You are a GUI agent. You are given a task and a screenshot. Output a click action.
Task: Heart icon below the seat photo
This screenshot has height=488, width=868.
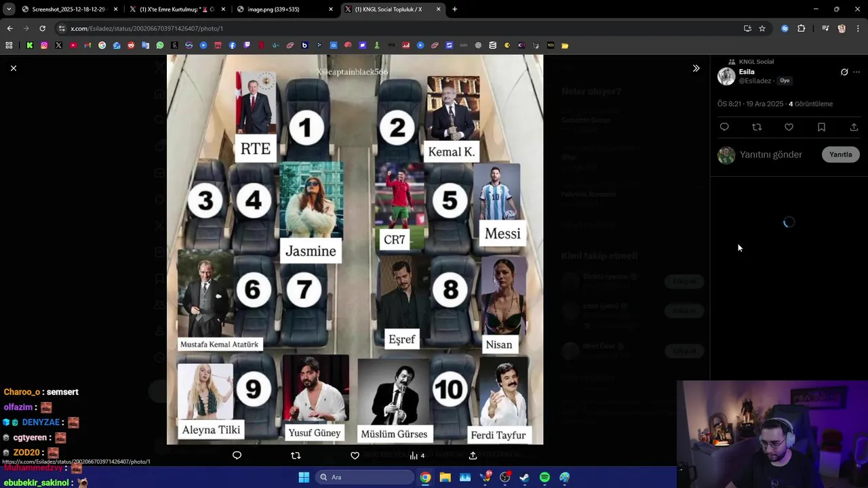point(355,455)
